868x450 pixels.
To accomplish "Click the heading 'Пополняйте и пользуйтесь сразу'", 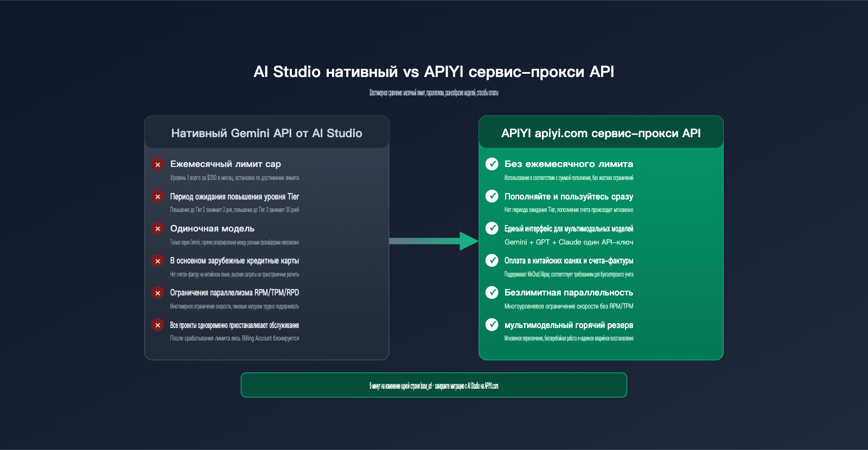I will click(569, 196).
